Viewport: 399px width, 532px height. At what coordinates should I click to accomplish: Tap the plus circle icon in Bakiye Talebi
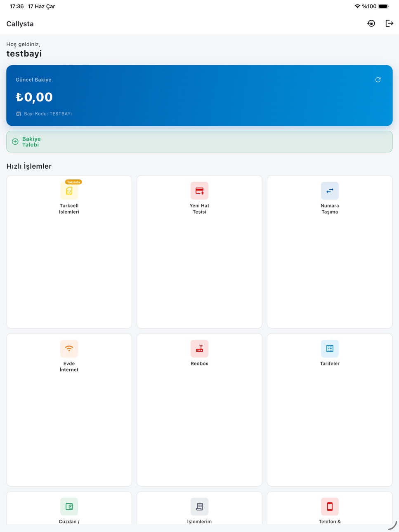point(15,141)
